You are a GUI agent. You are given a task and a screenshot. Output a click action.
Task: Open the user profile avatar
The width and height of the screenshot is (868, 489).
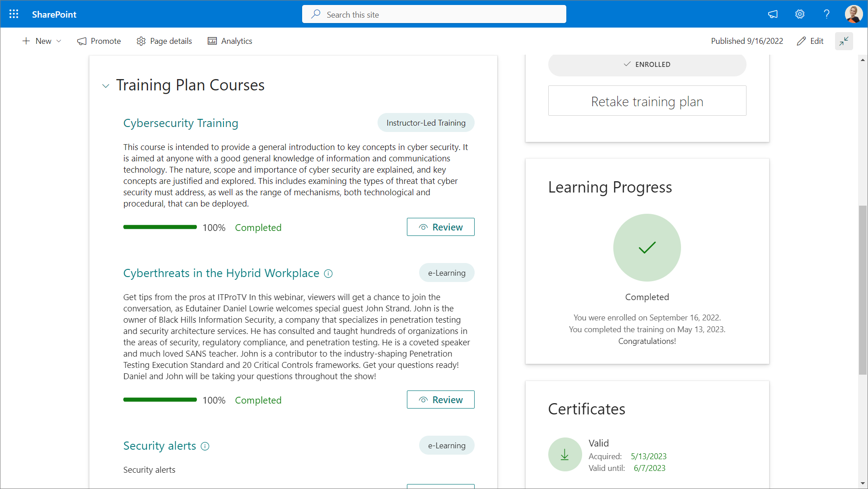coord(853,14)
